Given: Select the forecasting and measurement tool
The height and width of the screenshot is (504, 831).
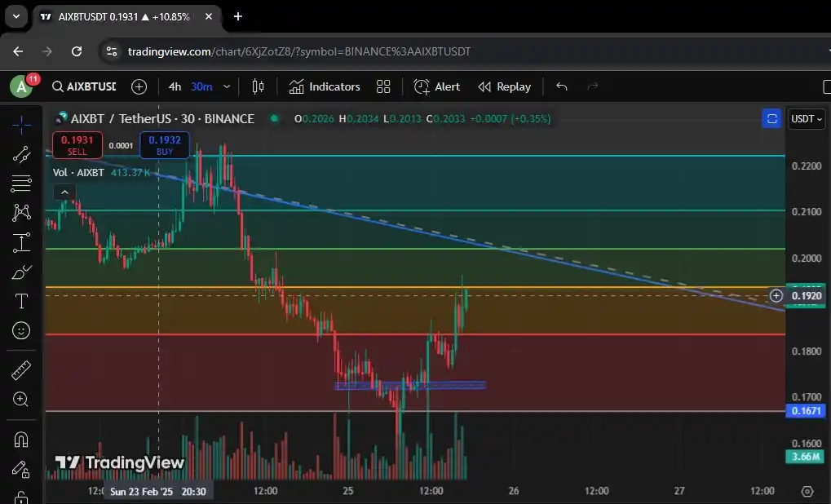Looking at the screenshot, I should (21, 242).
